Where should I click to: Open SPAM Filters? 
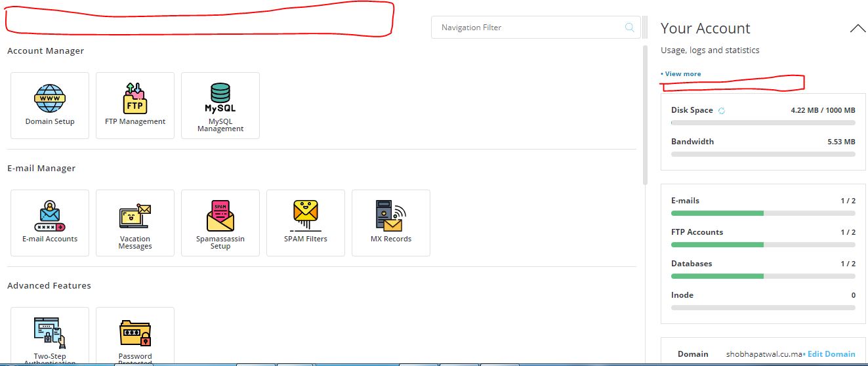click(306, 222)
